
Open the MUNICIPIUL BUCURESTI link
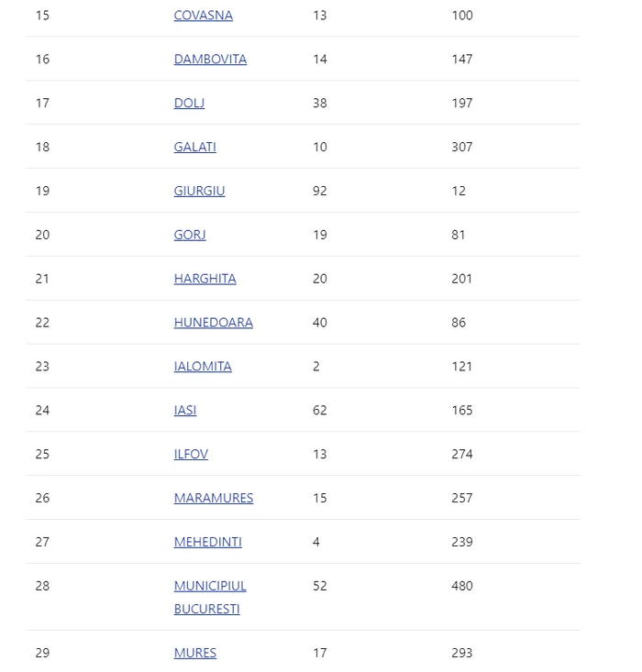pyautogui.click(x=210, y=587)
